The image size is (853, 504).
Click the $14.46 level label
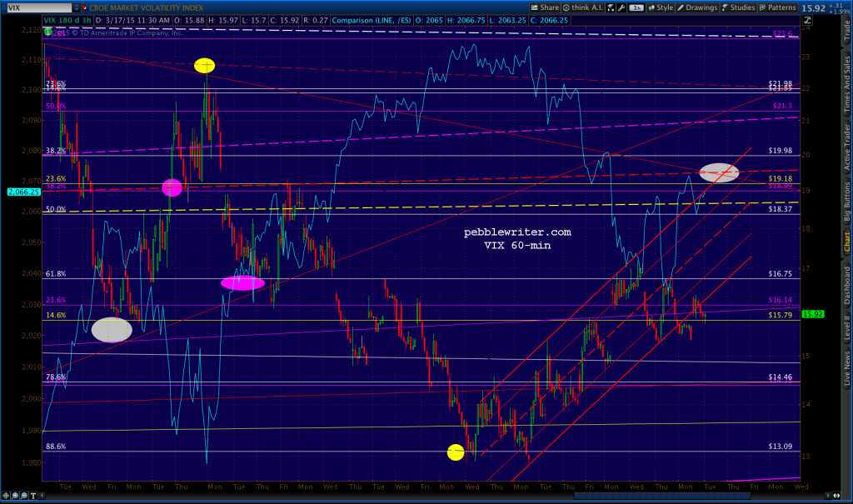click(780, 377)
